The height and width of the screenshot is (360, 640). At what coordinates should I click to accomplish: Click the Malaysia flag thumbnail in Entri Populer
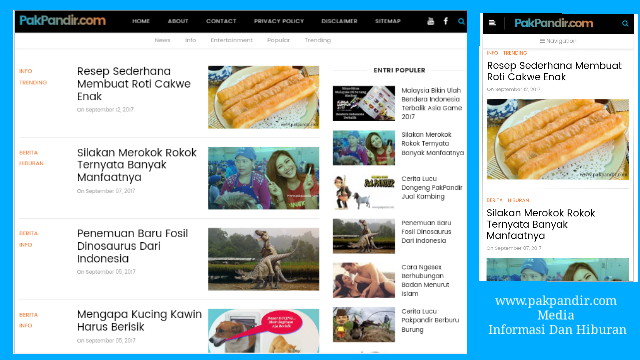coord(364,103)
